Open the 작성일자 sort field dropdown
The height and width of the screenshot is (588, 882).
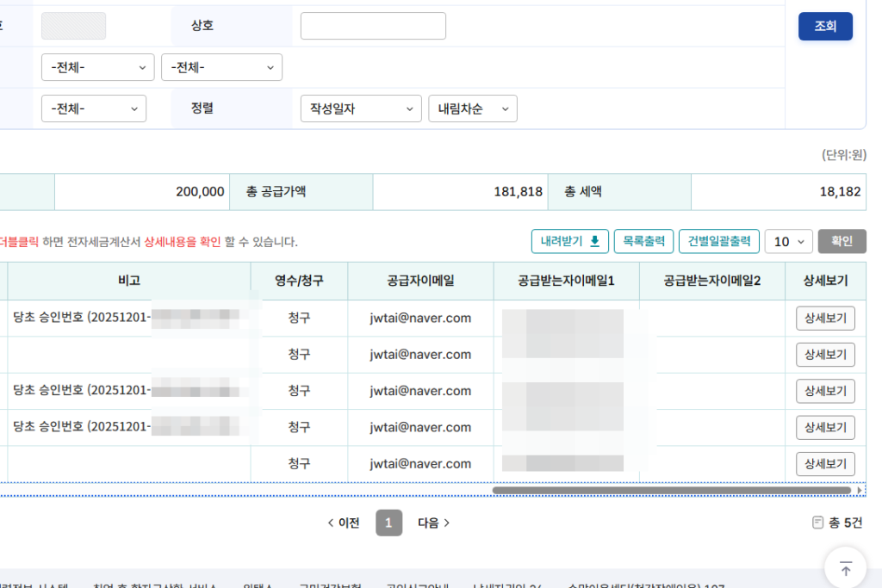click(x=361, y=108)
